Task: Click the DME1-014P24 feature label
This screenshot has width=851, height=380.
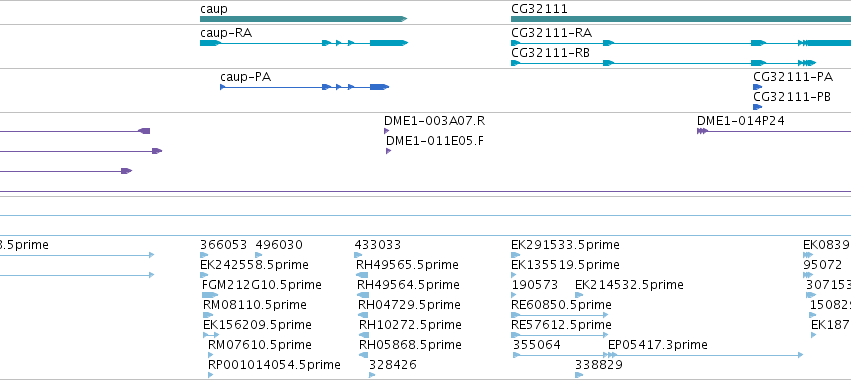Action: (x=740, y=121)
